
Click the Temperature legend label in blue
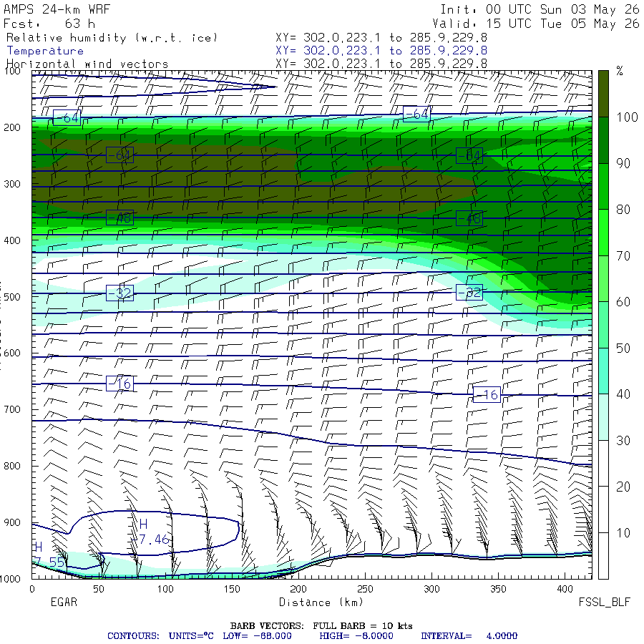(x=45, y=51)
